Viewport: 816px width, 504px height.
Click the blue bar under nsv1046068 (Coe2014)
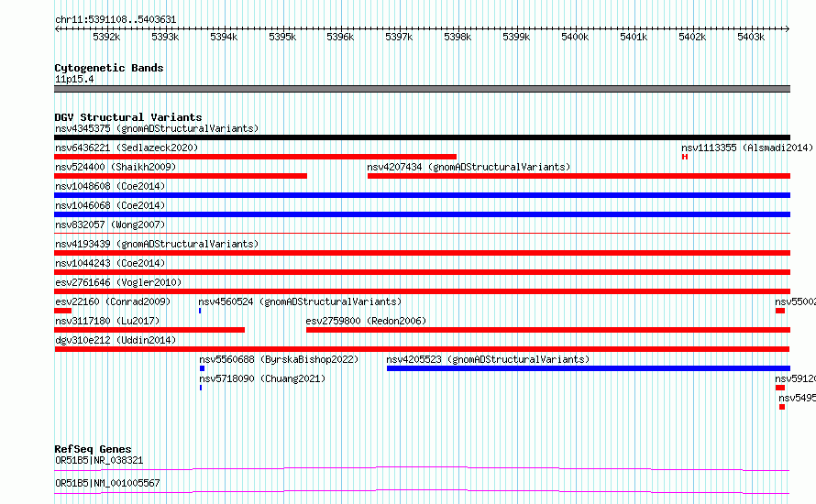[422, 214]
